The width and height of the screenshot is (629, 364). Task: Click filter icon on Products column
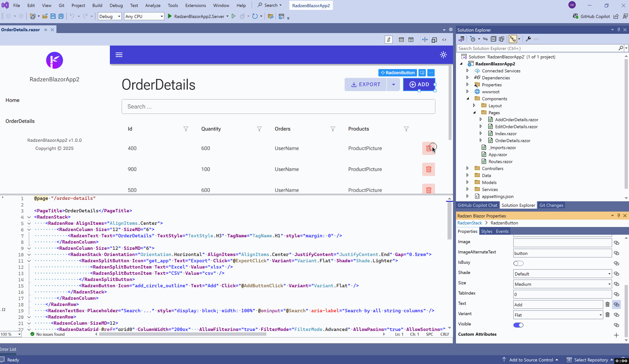[x=406, y=129]
